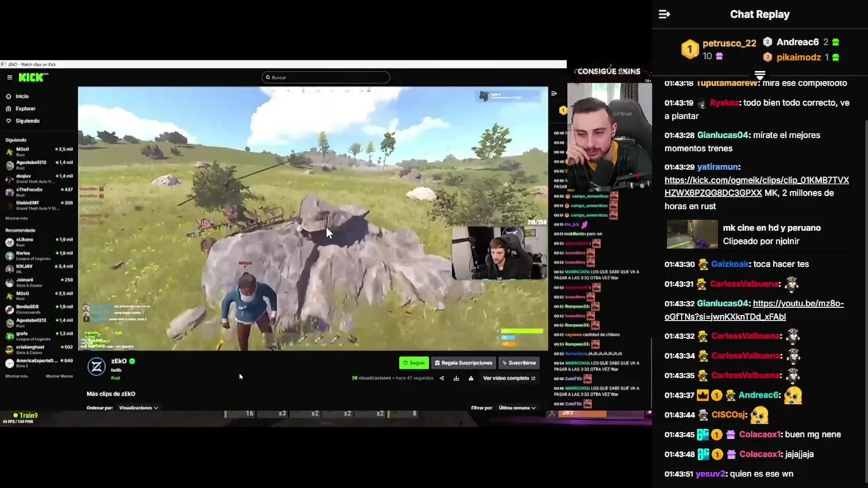Open xTheFocuSx channel in sidebar

coord(39,191)
